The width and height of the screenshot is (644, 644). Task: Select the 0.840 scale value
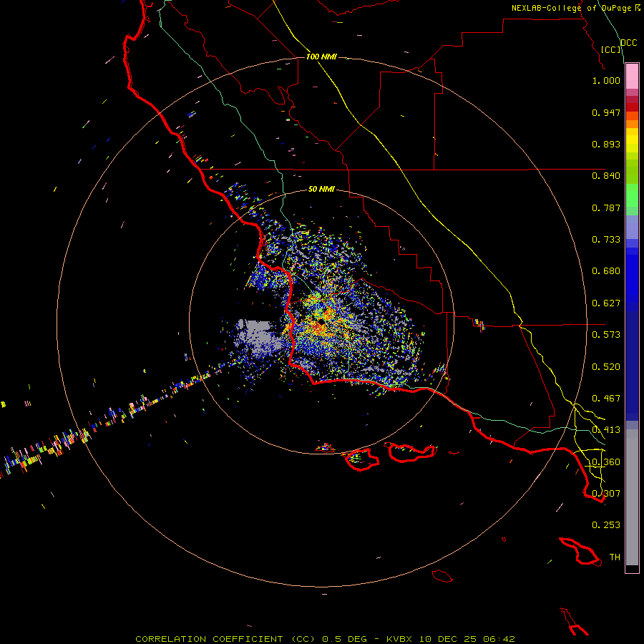(606, 176)
